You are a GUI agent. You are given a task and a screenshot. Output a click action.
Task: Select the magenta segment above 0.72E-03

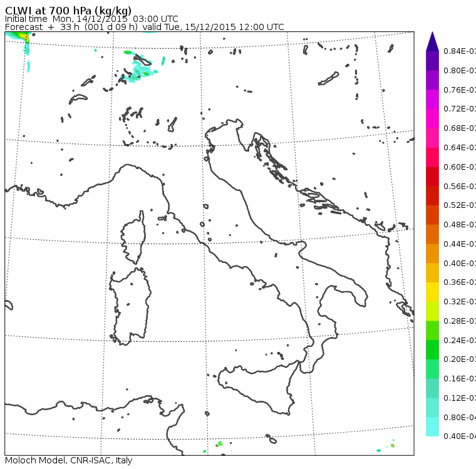click(432, 100)
